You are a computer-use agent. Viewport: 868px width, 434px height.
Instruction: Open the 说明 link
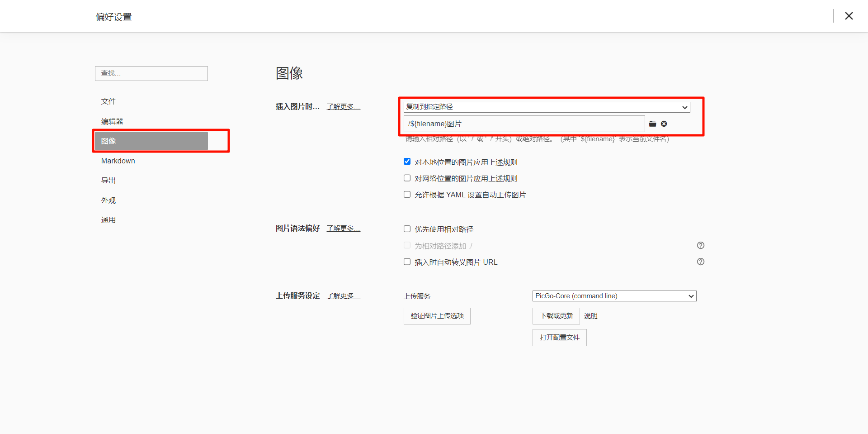pos(590,316)
